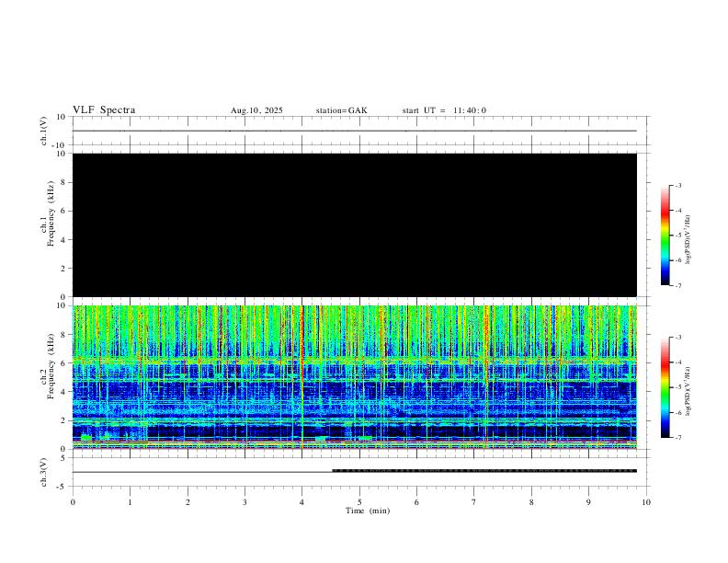Click the time axis tick label '5'
Screen dimensions: 728x563
point(359,502)
